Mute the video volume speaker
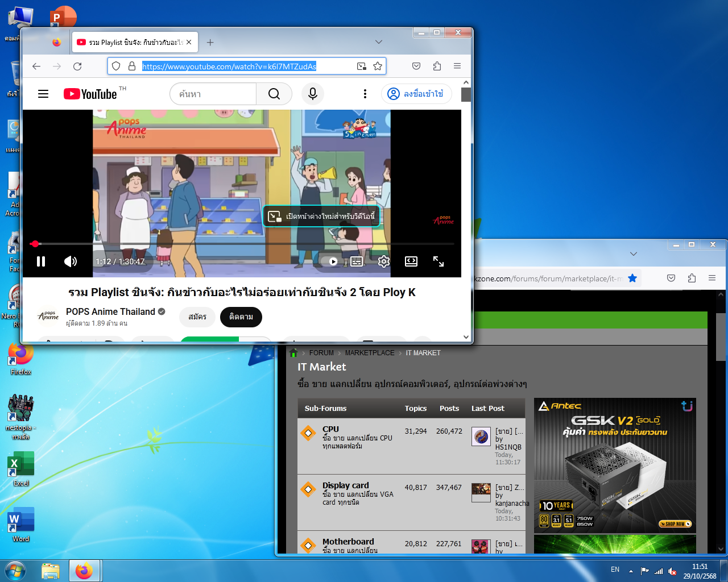 [71, 261]
